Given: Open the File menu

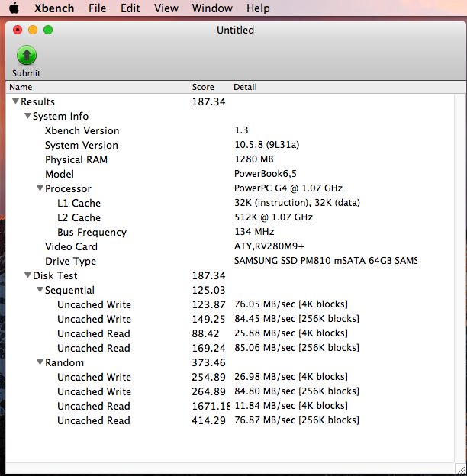Looking at the screenshot, I should pyautogui.click(x=97, y=8).
